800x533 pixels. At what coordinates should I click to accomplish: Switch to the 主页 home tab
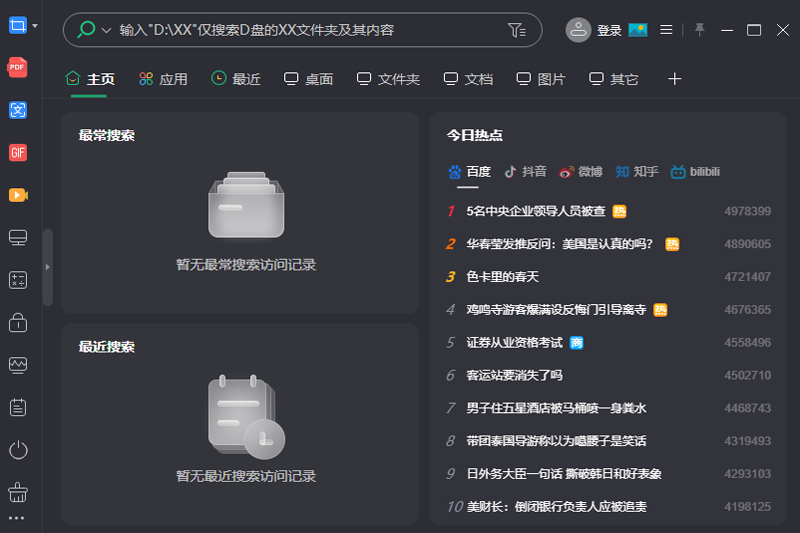(x=90, y=79)
